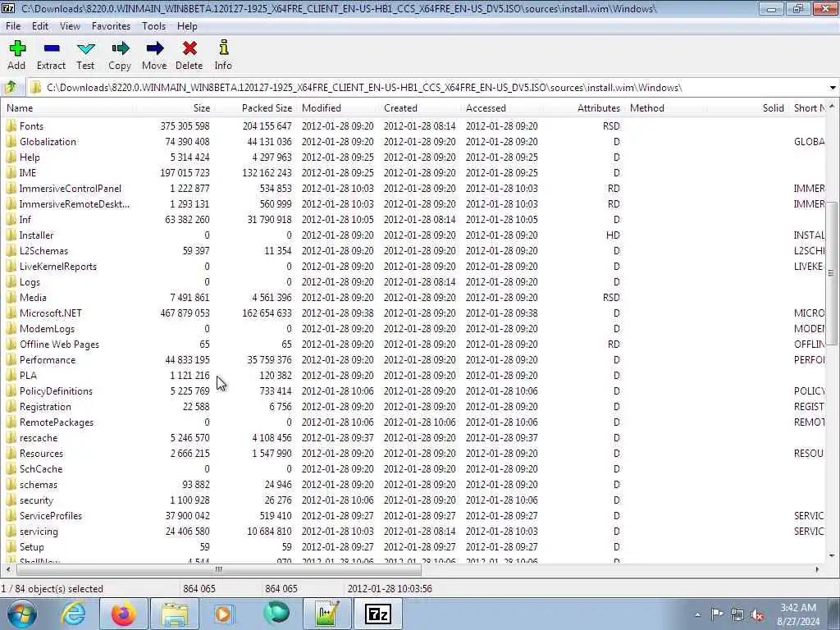The height and width of the screenshot is (630, 840).
Task: Select the Globalization folder icon
Action: point(11,141)
